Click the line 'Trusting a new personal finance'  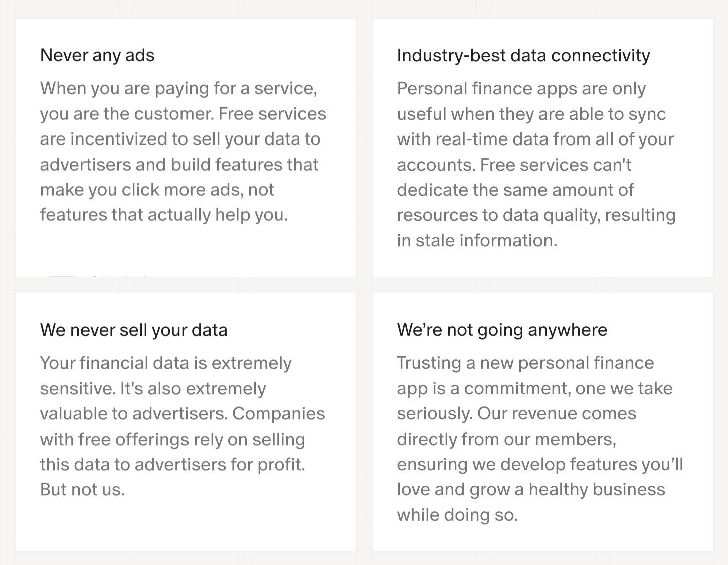coord(525,363)
